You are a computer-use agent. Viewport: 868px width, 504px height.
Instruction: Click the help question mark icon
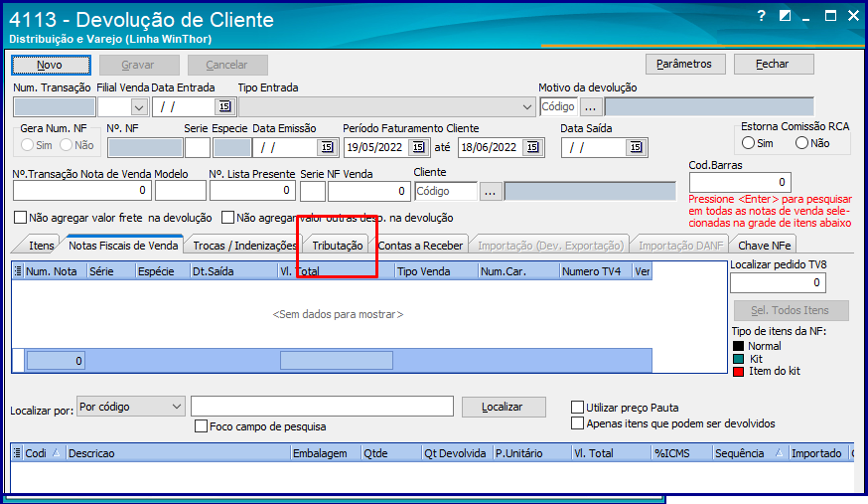point(762,16)
